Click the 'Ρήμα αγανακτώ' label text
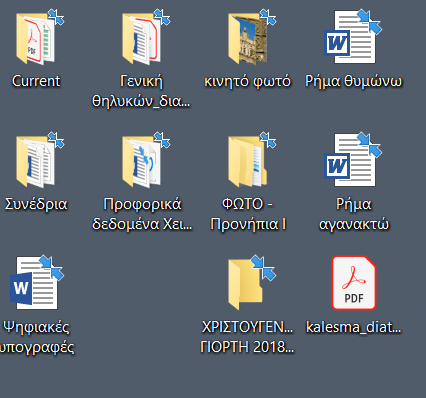 (x=354, y=214)
